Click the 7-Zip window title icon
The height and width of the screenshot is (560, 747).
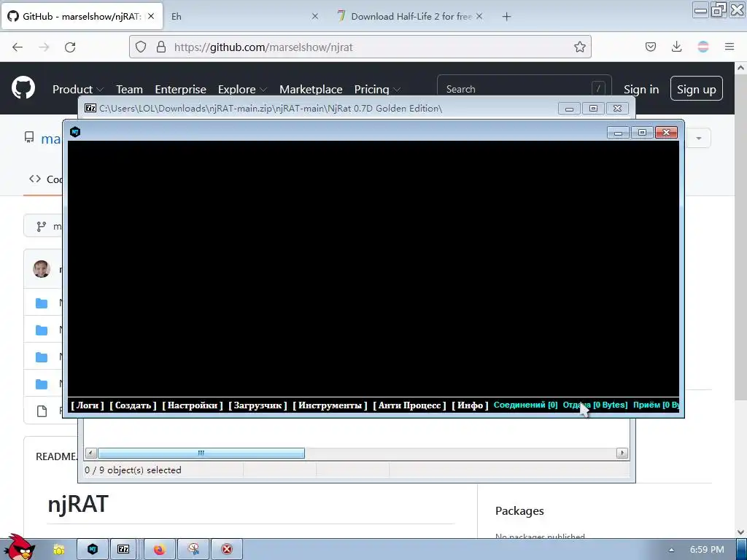[90, 108]
